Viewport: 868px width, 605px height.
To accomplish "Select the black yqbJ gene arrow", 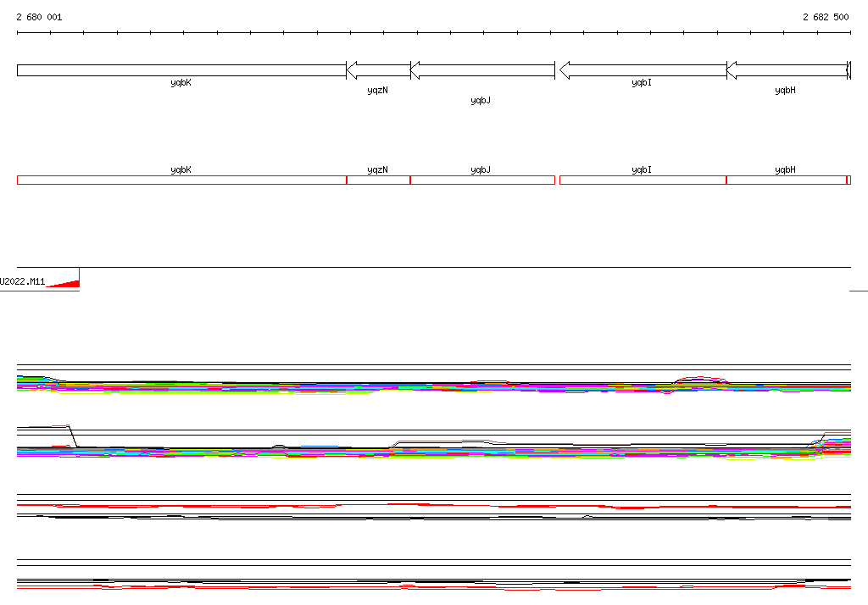I will click(x=482, y=70).
